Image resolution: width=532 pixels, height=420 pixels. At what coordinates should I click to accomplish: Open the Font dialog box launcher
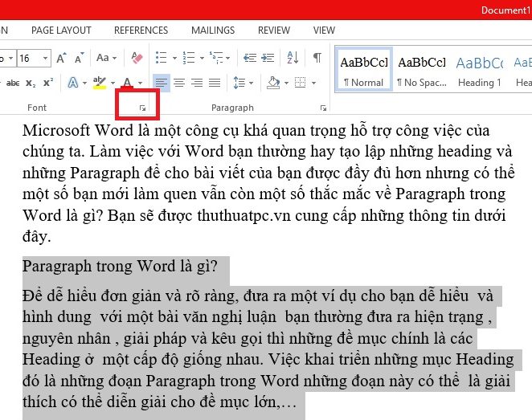point(142,108)
